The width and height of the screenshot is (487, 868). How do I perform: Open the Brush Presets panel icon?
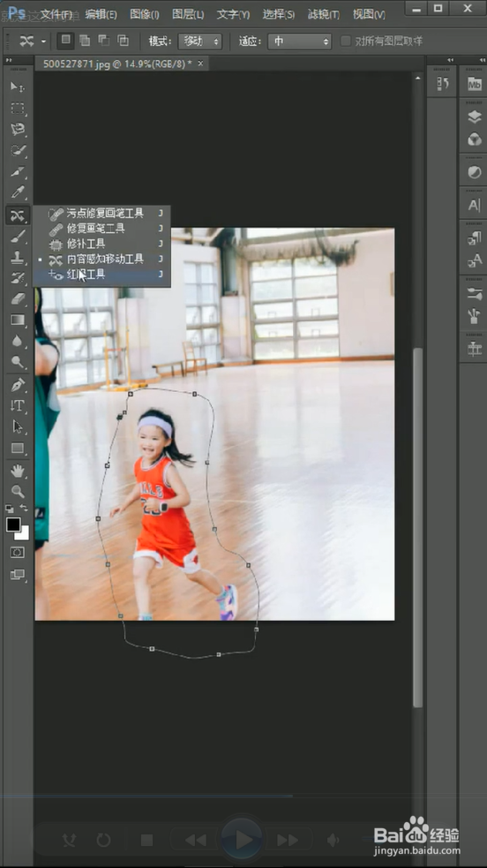[x=475, y=316]
